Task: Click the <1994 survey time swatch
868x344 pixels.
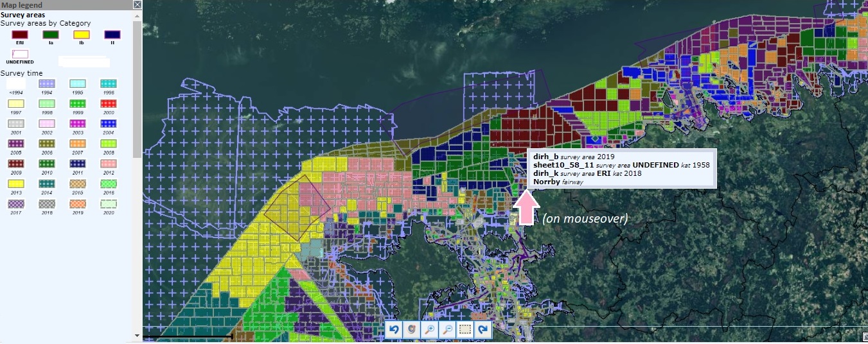Action: [15, 84]
